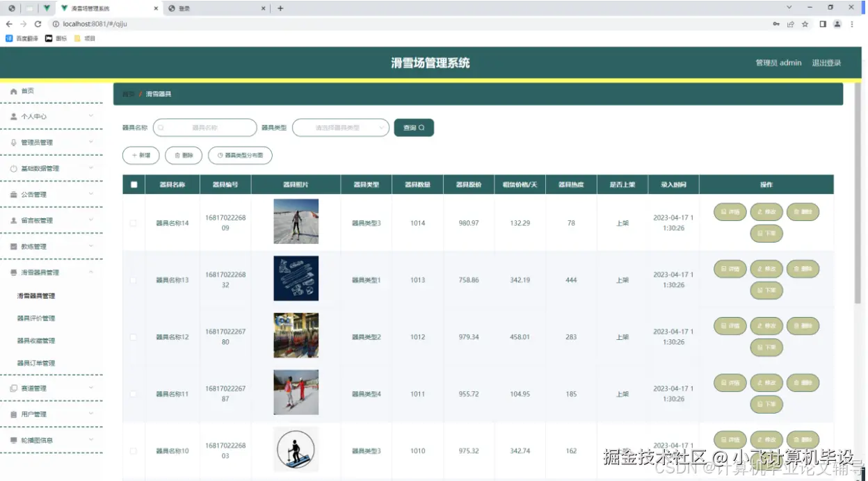This screenshot has height=481, width=868.
Task: Toggle the select-all checkbox in table header
Action: (x=134, y=185)
